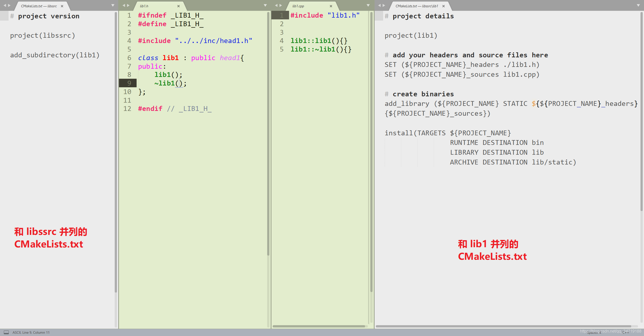Click 'project(libssrc)' line

point(43,35)
